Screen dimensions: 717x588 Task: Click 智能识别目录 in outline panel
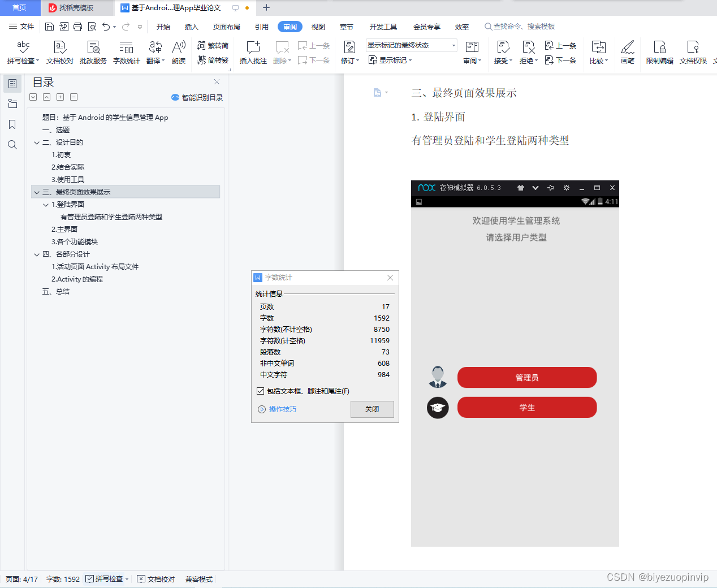tap(197, 97)
